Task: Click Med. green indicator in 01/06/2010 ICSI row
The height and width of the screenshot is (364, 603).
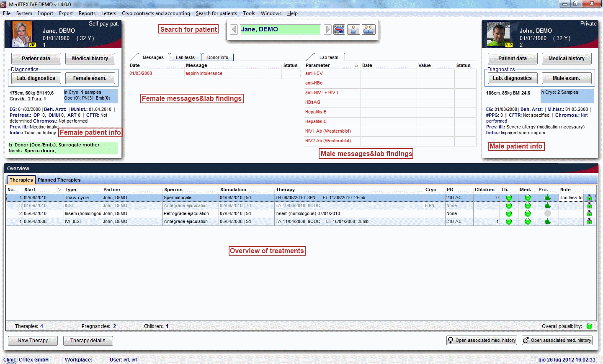Action: (x=528, y=205)
